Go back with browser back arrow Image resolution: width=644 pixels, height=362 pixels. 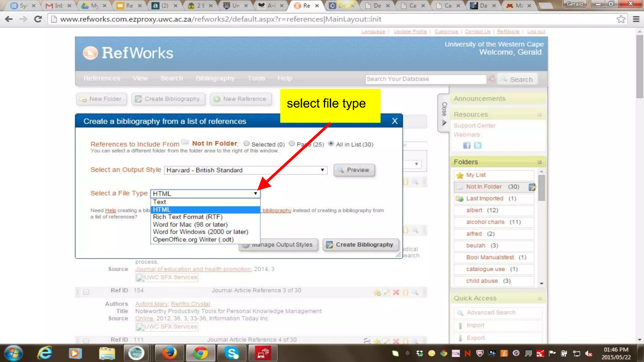[9, 19]
